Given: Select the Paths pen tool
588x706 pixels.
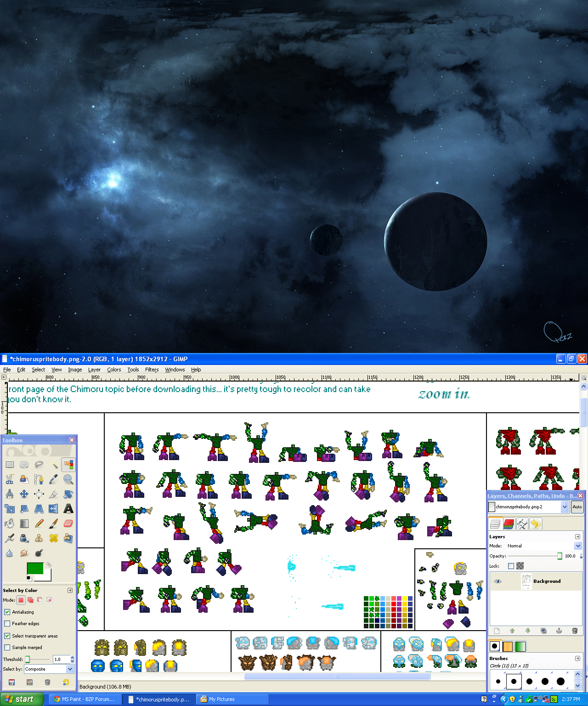Looking at the screenshot, I should click(x=39, y=479).
